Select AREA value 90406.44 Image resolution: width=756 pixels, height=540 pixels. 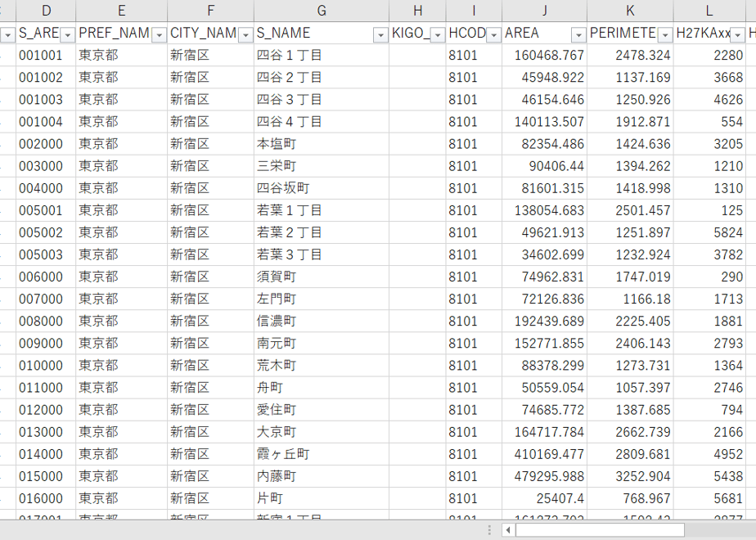544,166
